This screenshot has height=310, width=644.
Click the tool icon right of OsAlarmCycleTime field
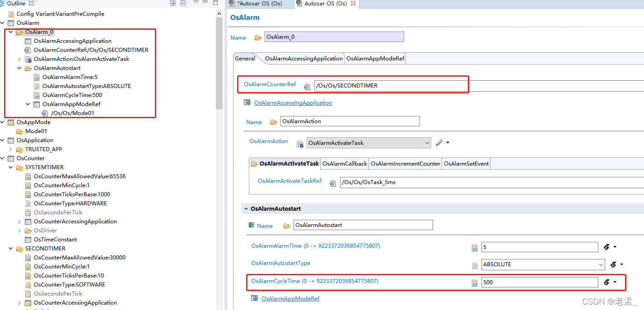pyautogui.click(x=607, y=282)
